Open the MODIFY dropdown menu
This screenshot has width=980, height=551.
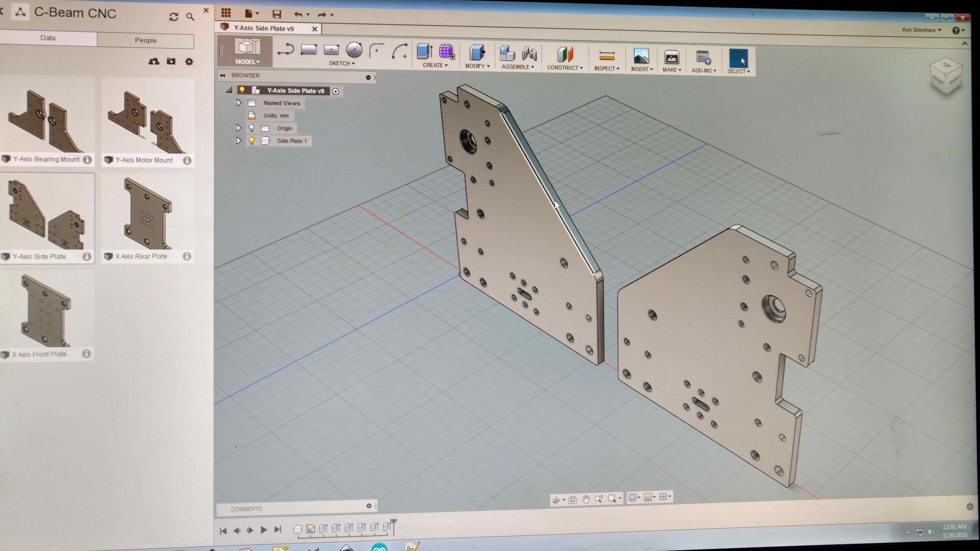(x=478, y=66)
